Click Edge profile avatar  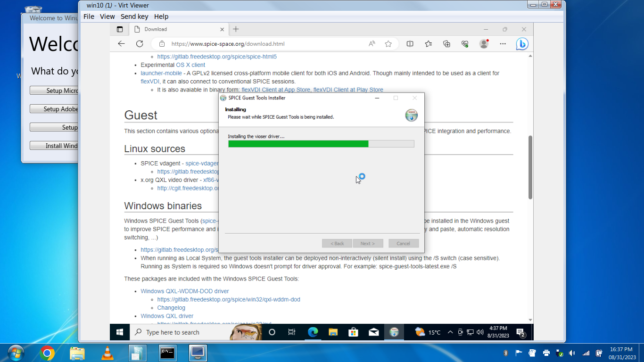coord(484,44)
